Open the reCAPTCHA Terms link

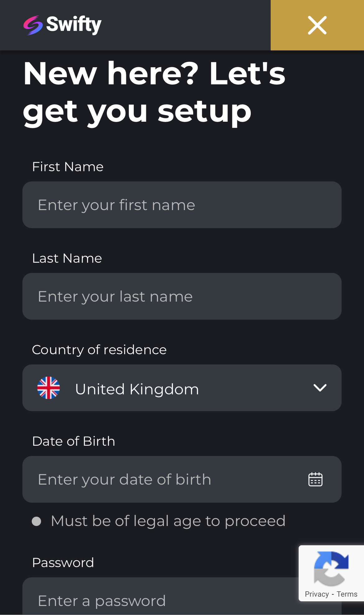347,594
